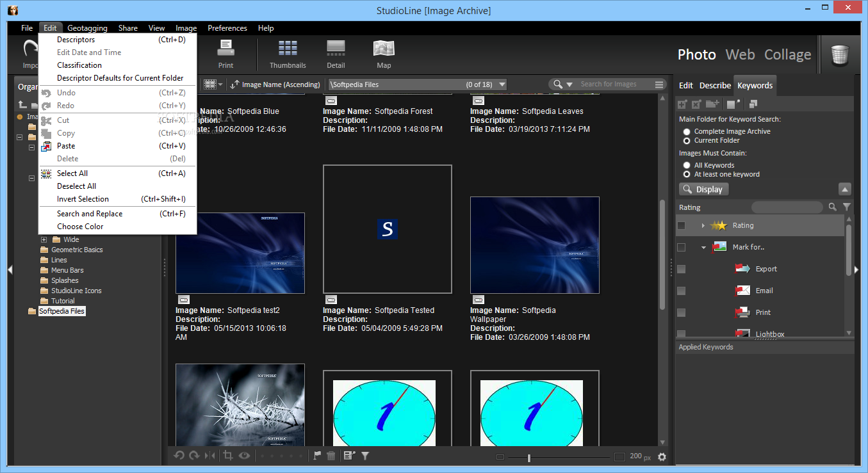Click the add keyword folder icon
Image resolution: width=868 pixels, height=473 pixels.
click(712, 104)
